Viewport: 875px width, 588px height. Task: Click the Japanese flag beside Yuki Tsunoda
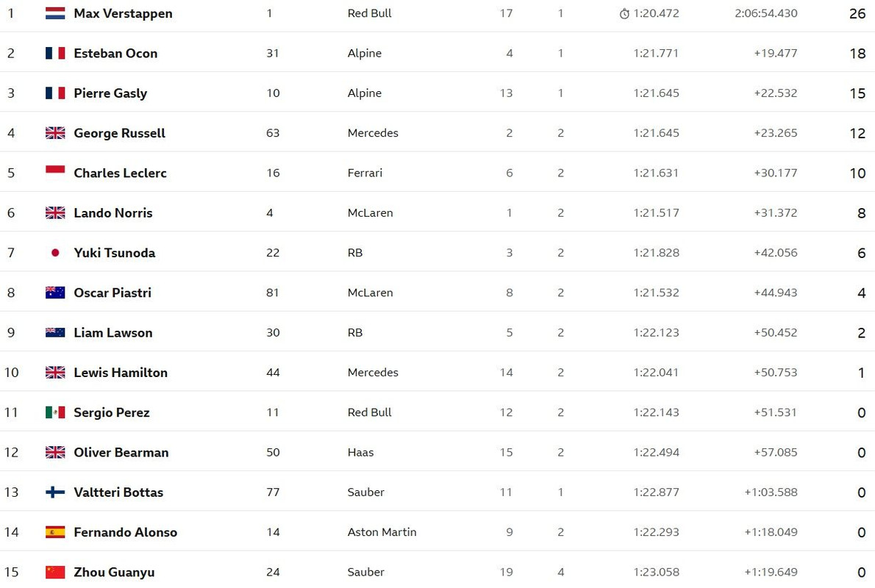click(55, 253)
